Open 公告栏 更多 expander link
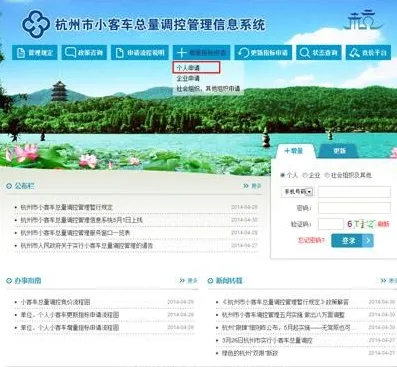397x367 pixels. point(252,186)
